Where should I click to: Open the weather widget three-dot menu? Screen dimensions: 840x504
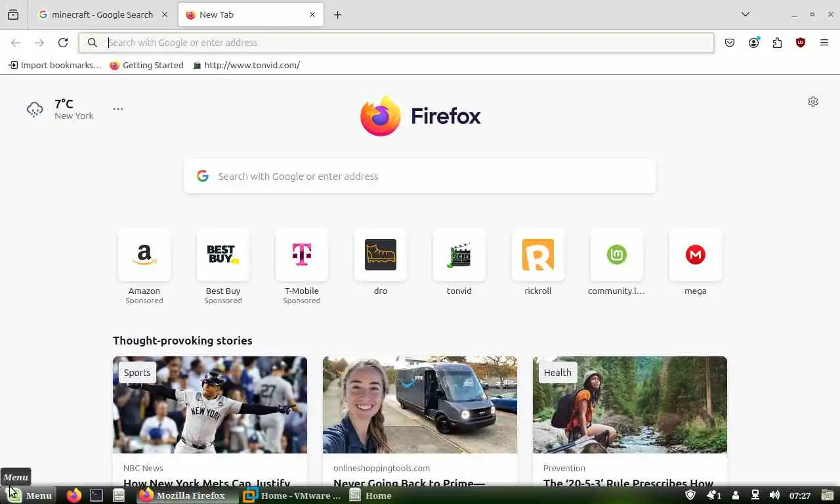pyautogui.click(x=118, y=109)
